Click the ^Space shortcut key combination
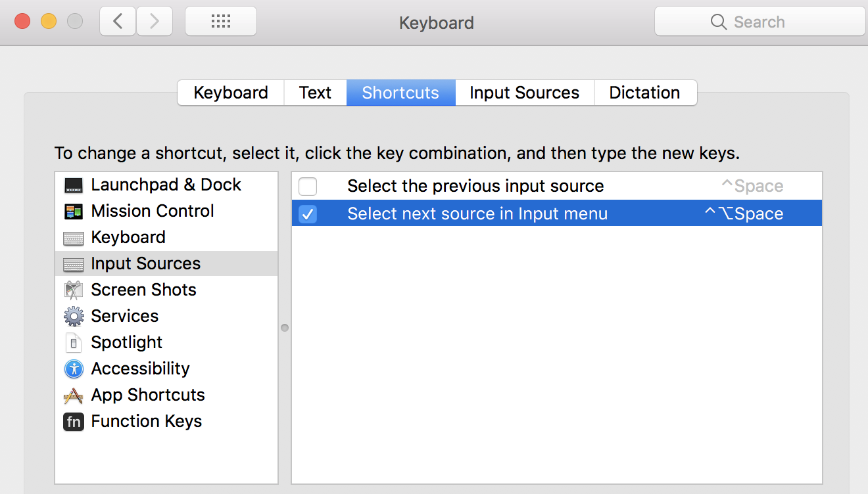This screenshot has height=494, width=868. pyautogui.click(x=752, y=186)
